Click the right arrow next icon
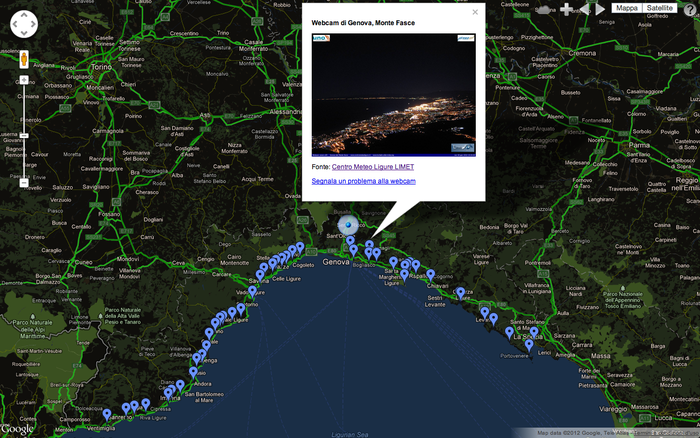 tap(600, 9)
